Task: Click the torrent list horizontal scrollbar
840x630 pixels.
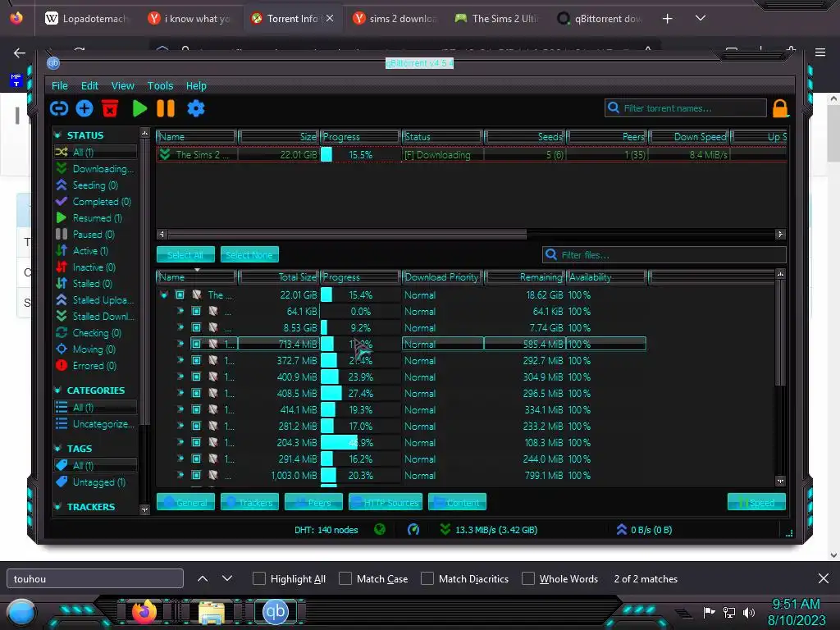Action: 347,234
